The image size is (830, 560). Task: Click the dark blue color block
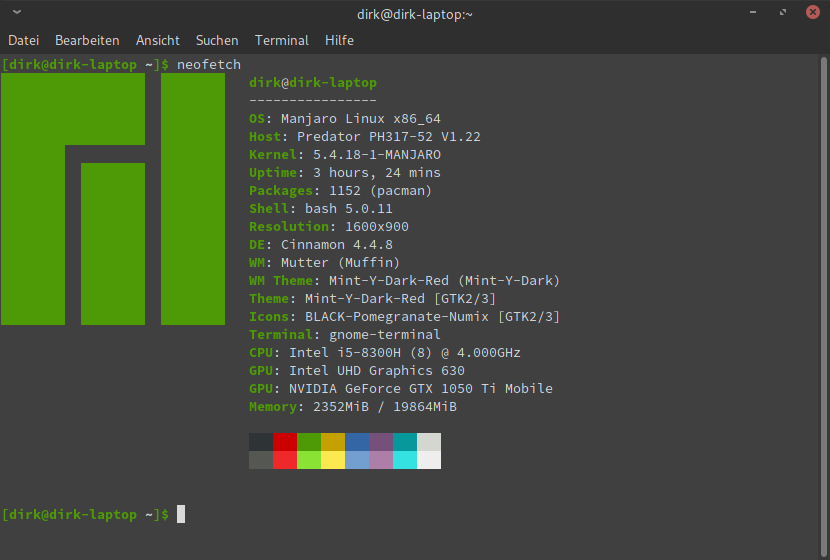357,442
